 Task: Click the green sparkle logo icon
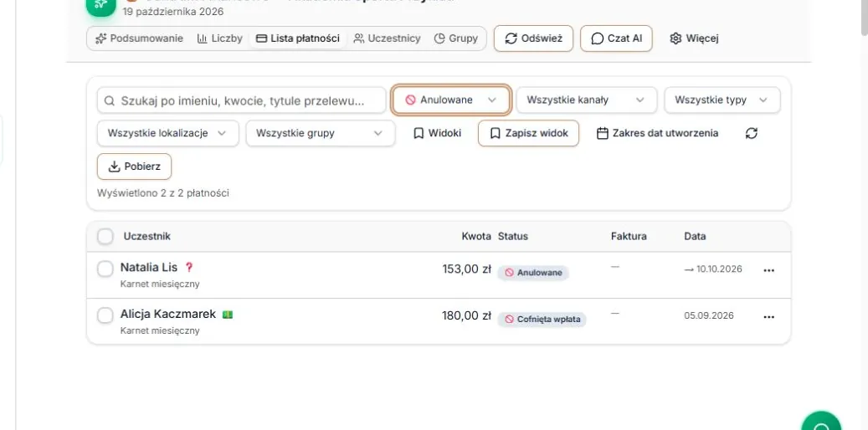click(x=100, y=4)
